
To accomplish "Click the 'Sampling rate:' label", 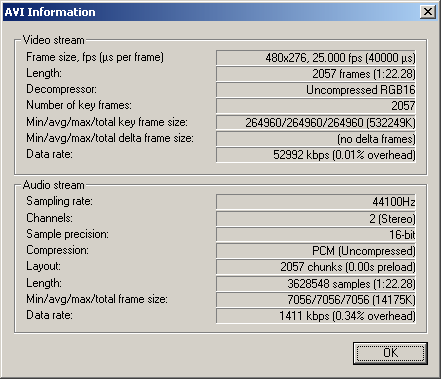I will [x=59, y=201].
